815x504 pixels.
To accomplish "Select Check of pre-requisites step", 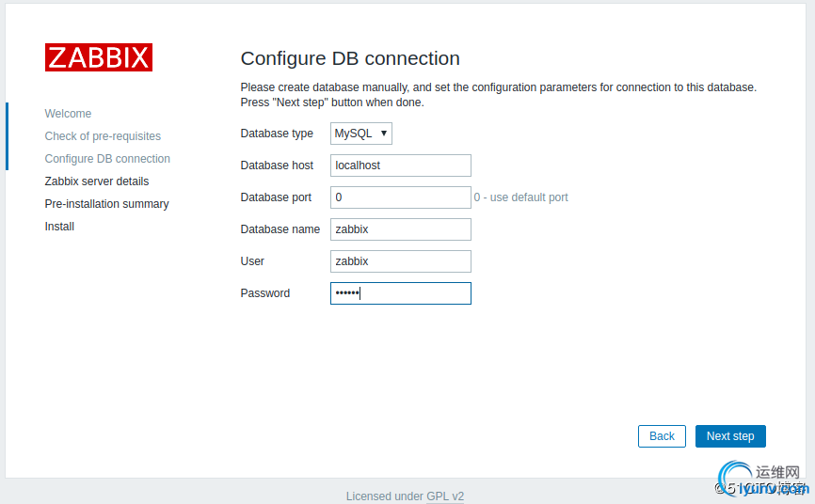I will [x=103, y=136].
